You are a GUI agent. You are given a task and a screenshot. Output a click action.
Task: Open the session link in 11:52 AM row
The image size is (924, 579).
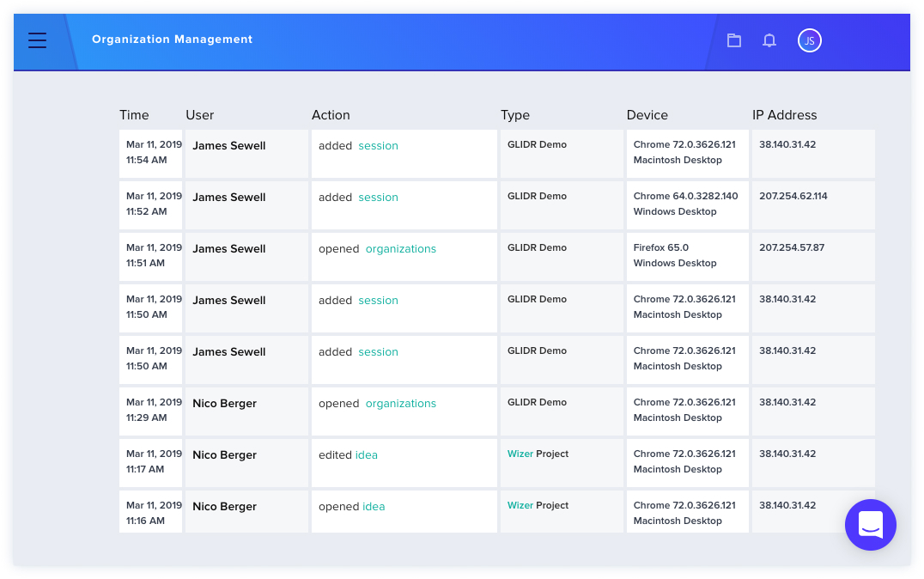pyautogui.click(x=379, y=197)
